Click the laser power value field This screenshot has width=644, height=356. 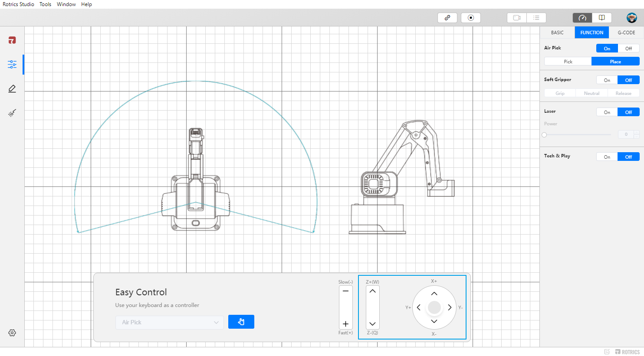point(626,134)
